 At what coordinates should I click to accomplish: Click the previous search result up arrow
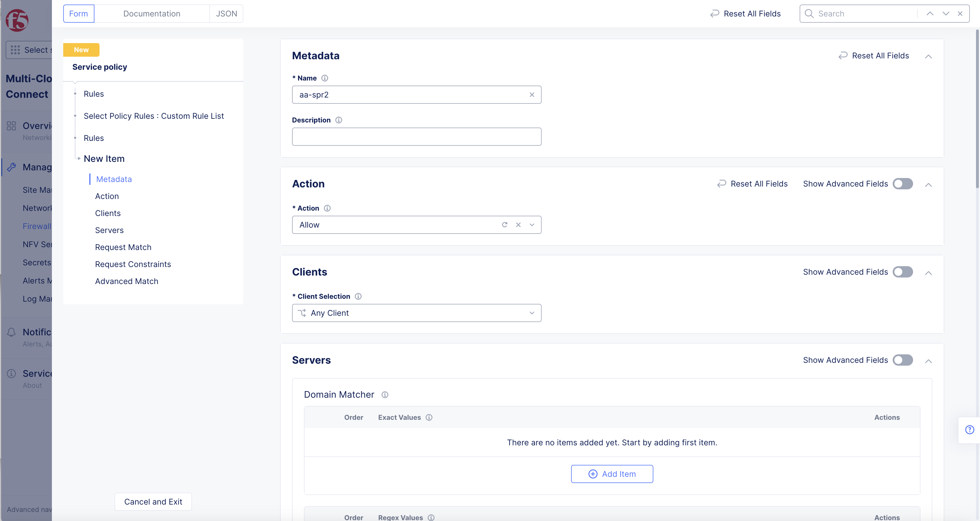pyautogui.click(x=930, y=14)
